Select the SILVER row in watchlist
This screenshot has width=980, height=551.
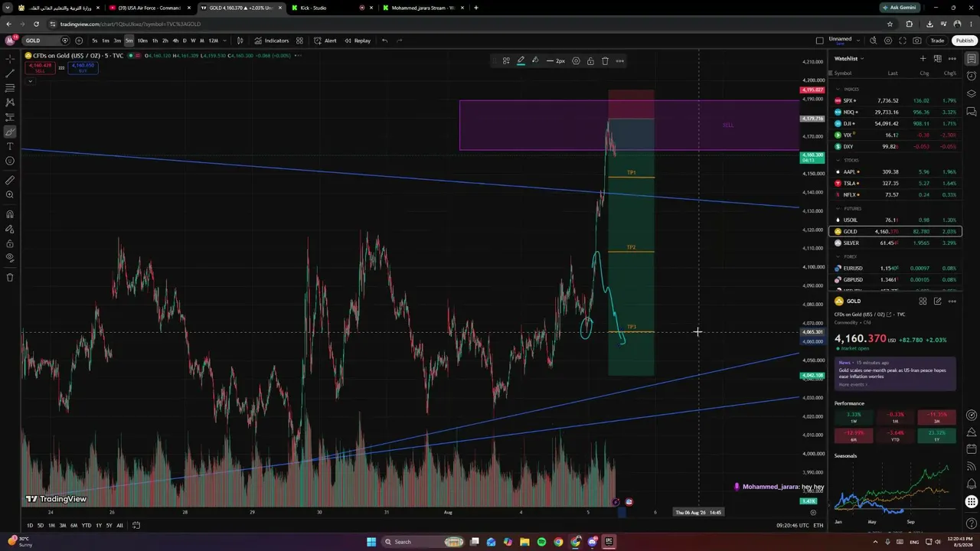click(895, 243)
